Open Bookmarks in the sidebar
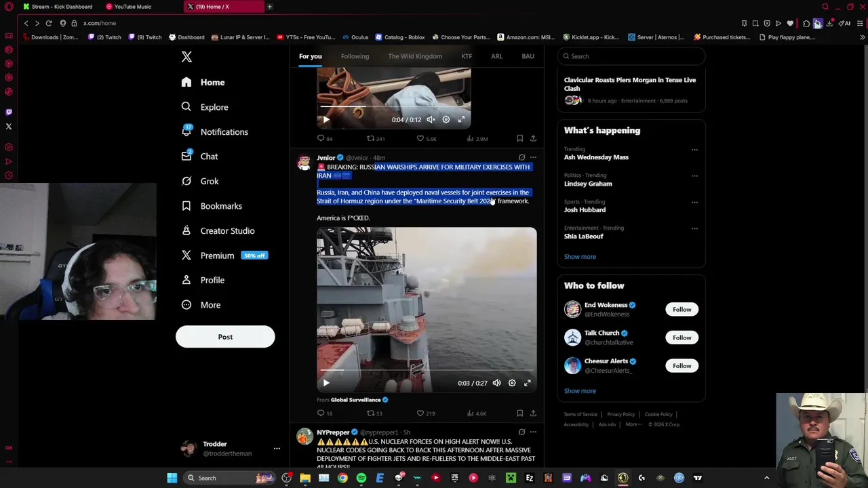 point(211,206)
